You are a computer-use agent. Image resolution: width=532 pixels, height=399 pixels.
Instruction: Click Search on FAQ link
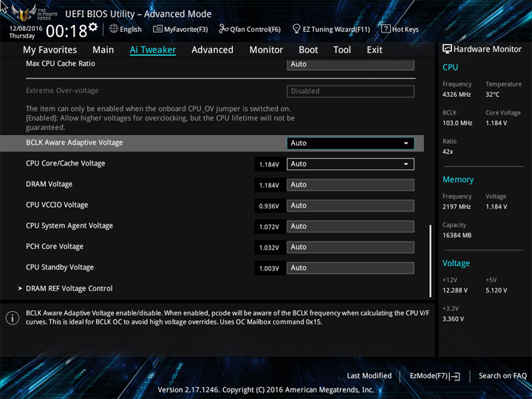click(x=502, y=375)
